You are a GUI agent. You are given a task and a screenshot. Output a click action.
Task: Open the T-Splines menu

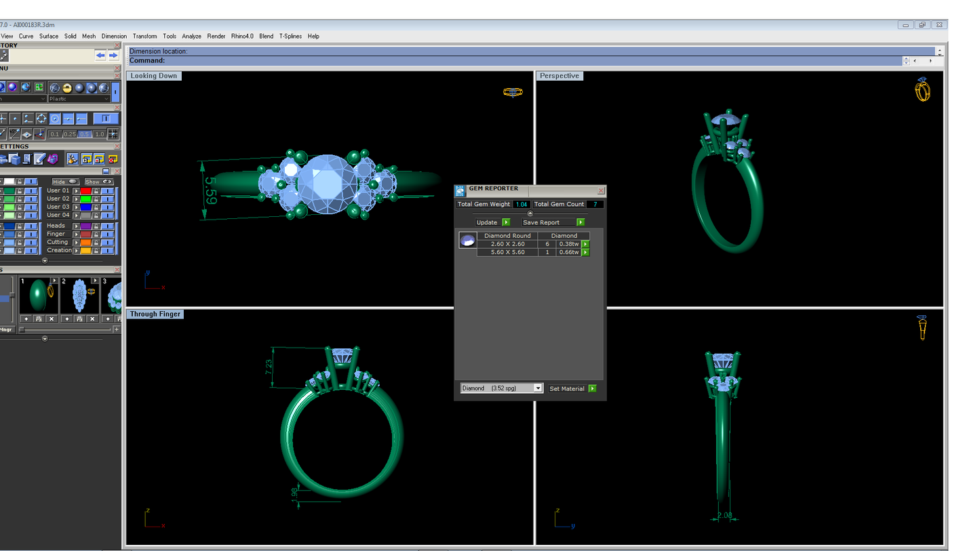[x=292, y=36]
